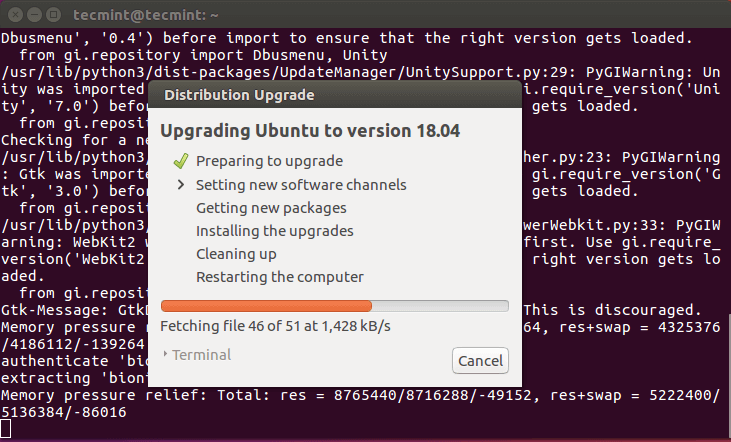Screen dimensions: 731x442
Task: Click the 'Restarting the computer' step
Action: point(280,277)
